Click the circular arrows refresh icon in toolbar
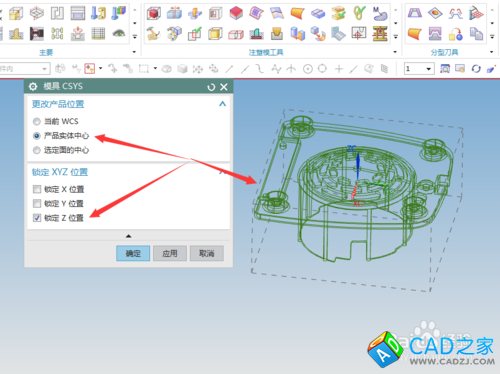Image resolution: width=500 pixels, height=374 pixels. pyautogui.click(x=476, y=69)
